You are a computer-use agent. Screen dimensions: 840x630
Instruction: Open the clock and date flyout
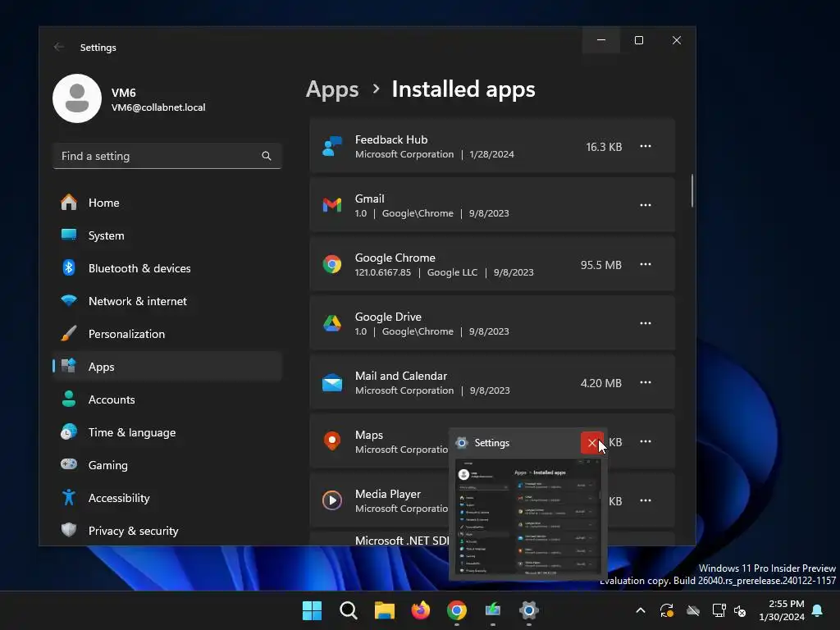[782, 610]
